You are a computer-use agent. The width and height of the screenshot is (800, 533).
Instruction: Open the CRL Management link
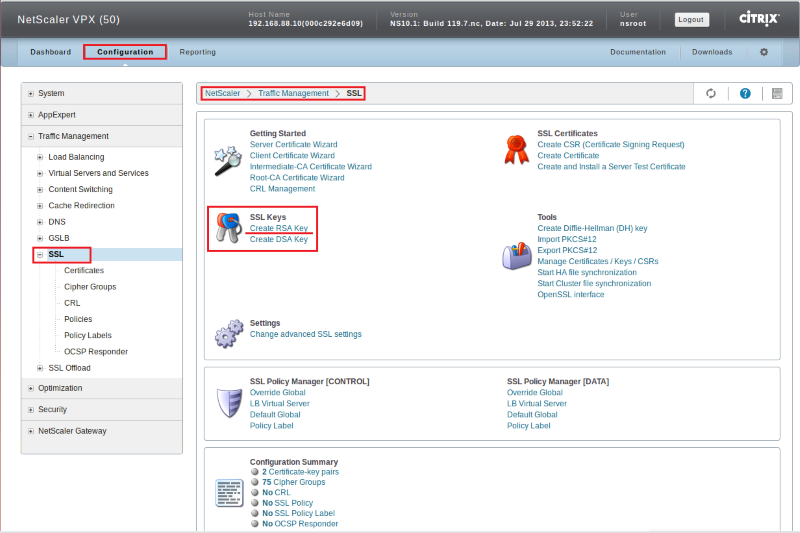click(x=282, y=189)
